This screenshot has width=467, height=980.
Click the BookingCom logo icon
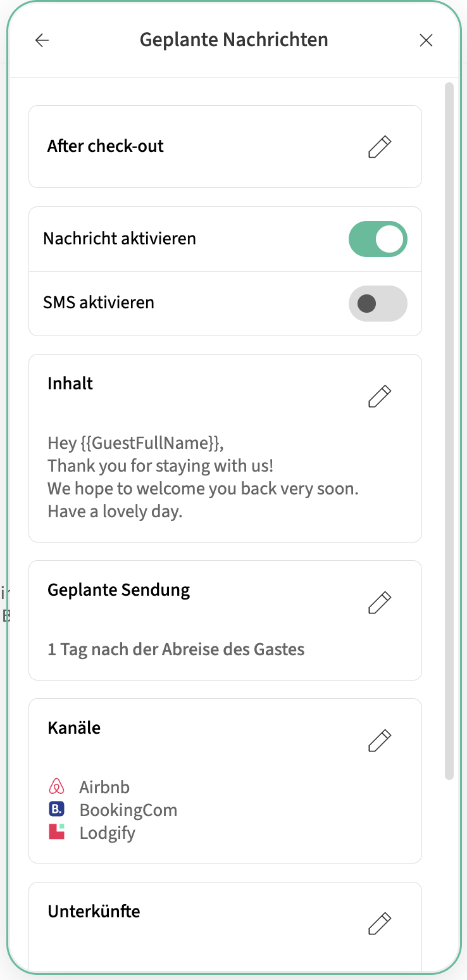click(x=57, y=809)
